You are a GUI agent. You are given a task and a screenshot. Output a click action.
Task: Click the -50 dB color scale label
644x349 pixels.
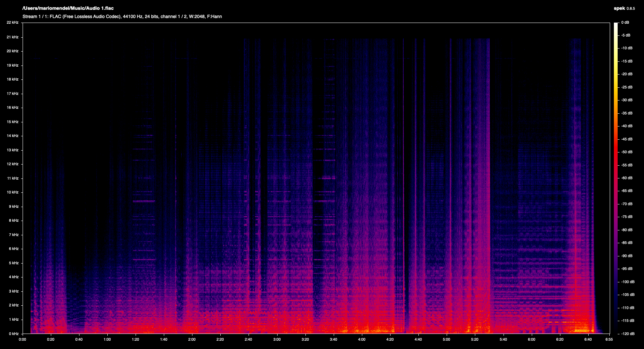tap(627, 152)
